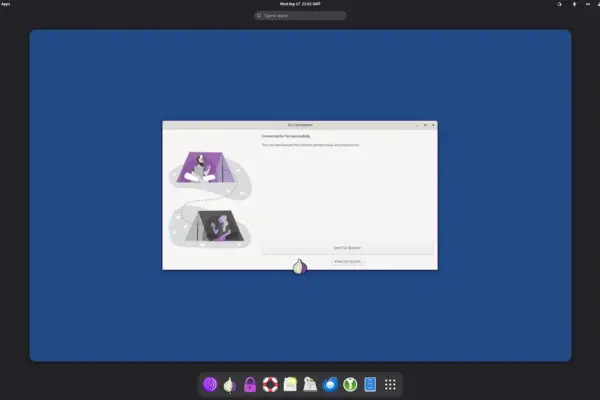
Task: Click the purple tent illustration
Action: [x=205, y=167]
